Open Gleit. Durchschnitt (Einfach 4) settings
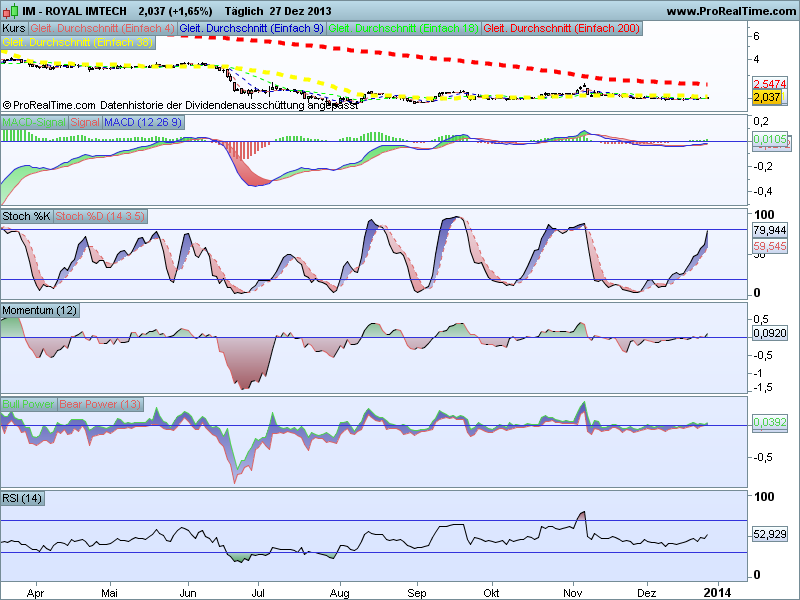Viewport: 800px width, 600px height. coord(102,29)
